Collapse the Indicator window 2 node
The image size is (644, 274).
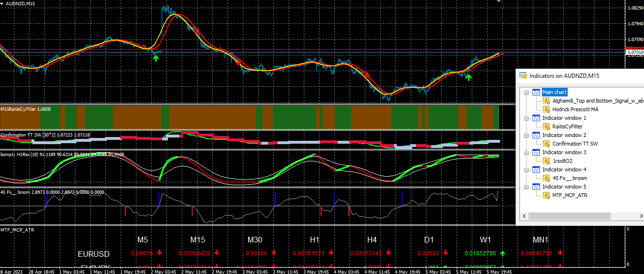coord(527,135)
